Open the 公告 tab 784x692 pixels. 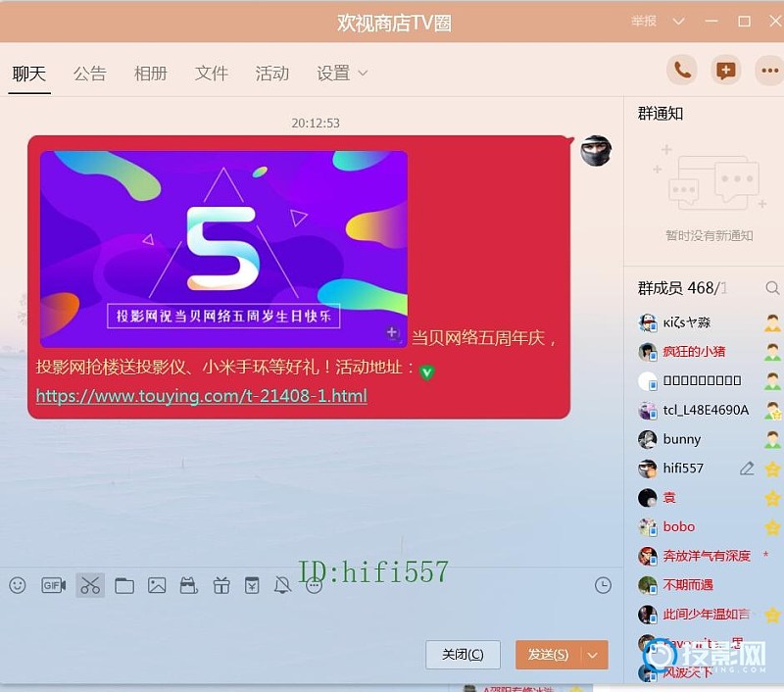(x=89, y=74)
